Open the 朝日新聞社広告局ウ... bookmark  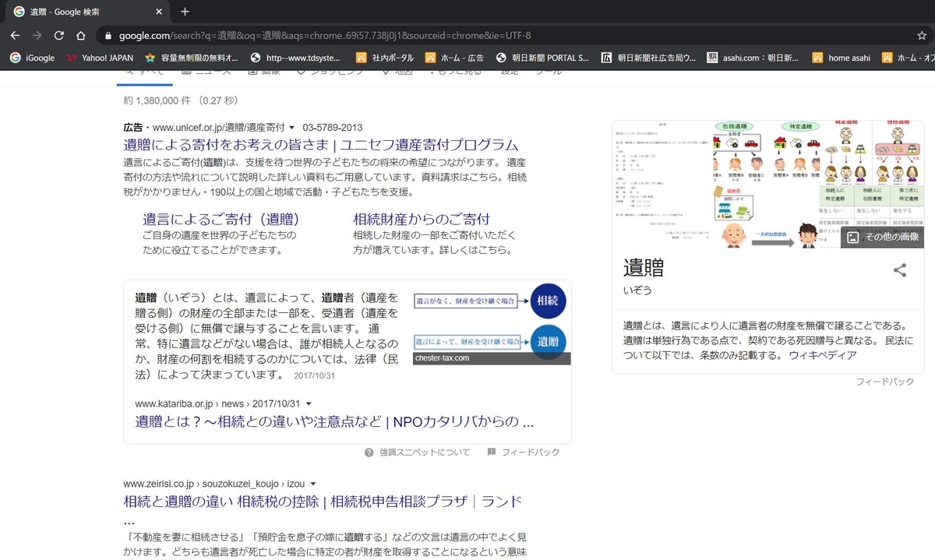649,58
